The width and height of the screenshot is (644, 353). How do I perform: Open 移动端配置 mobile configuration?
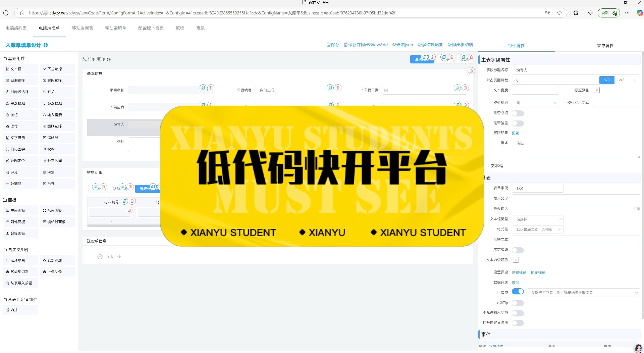[x=430, y=45]
